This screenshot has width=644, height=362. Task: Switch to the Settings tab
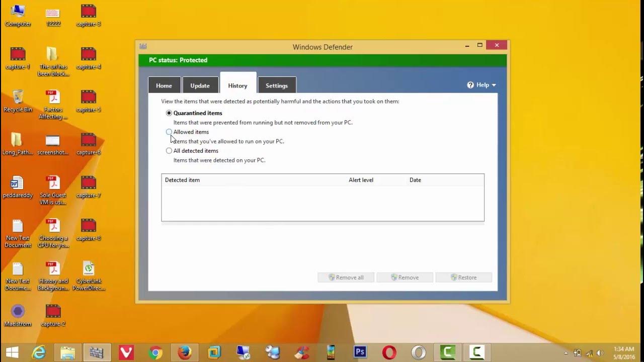(277, 85)
